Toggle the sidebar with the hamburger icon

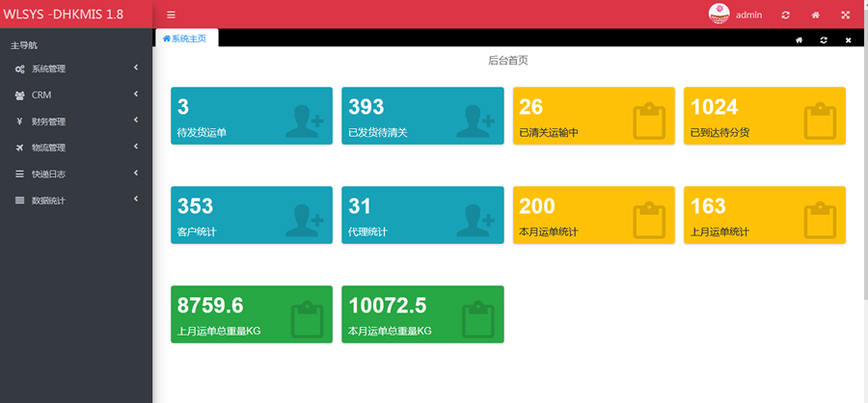click(x=171, y=15)
